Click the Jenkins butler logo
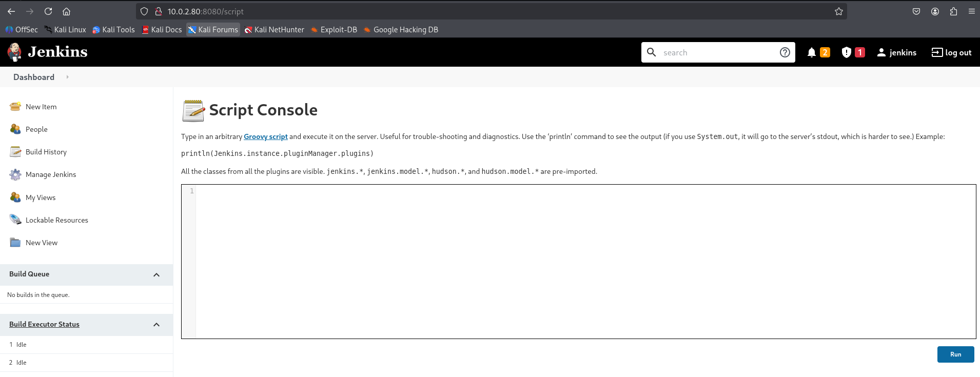Image resolution: width=980 pixels, height=377 pixels. pyautogui.click(x=14, y=52)
